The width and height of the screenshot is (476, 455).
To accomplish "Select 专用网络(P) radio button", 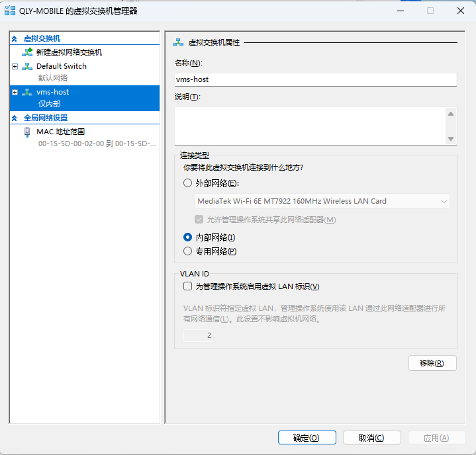I will (187, 251).
